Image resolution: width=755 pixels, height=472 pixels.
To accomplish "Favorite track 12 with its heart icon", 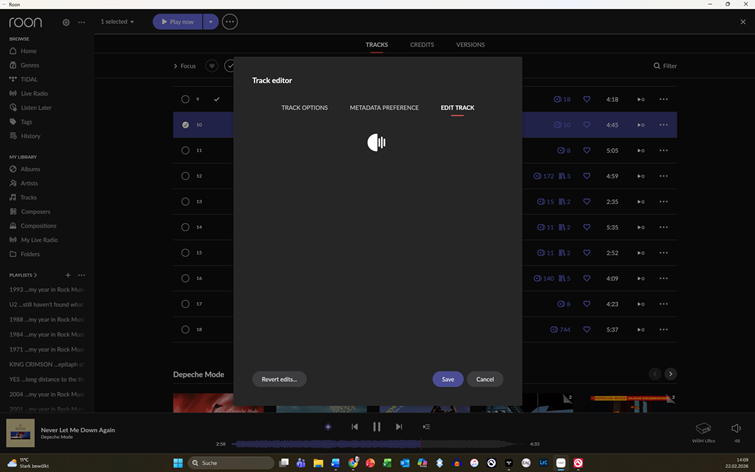I will (x=586, y=176).
